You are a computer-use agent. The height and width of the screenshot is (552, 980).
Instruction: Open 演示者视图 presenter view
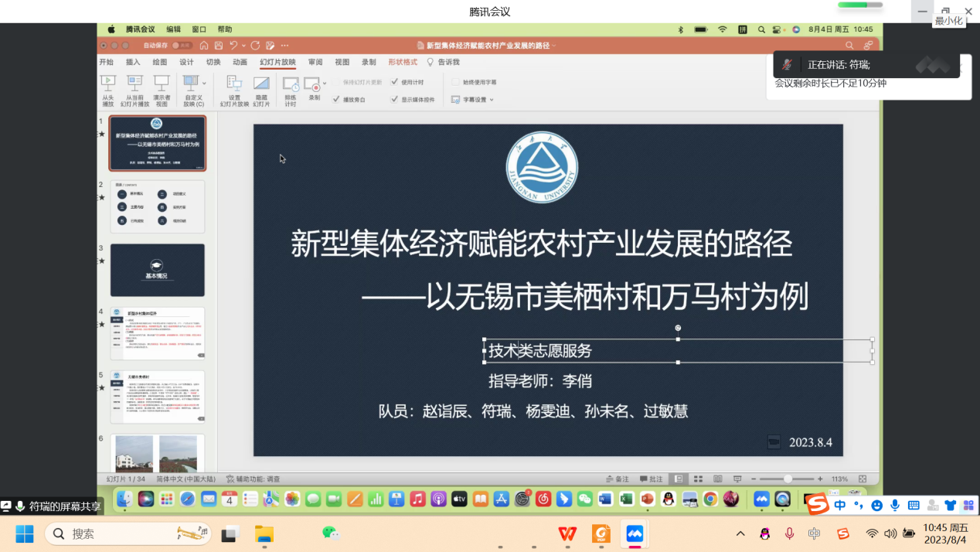point(162,83)
